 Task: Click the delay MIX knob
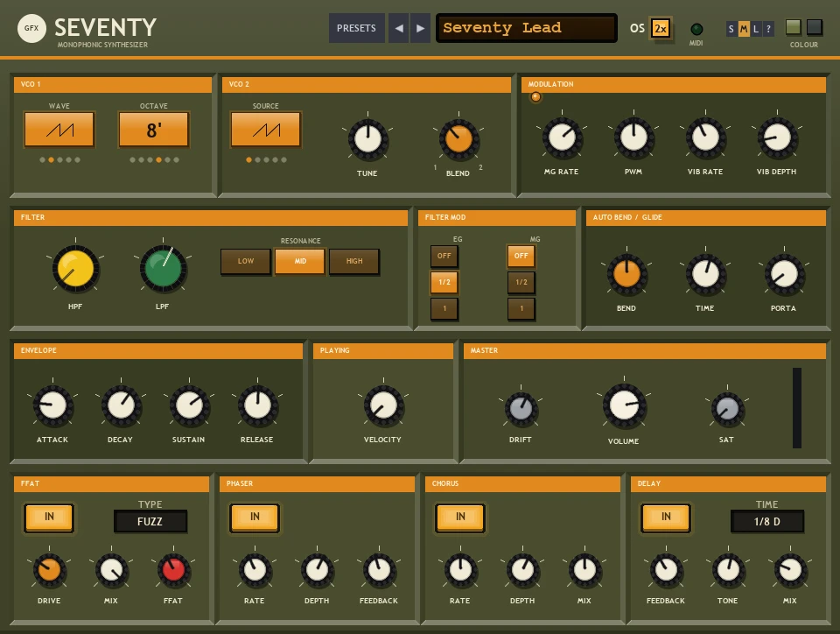click(x=790, y=570)
